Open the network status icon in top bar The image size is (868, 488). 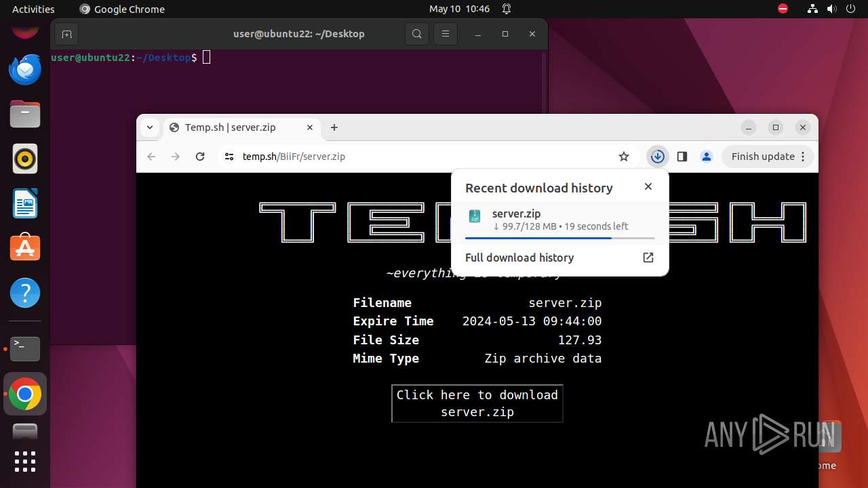point(812,9)
